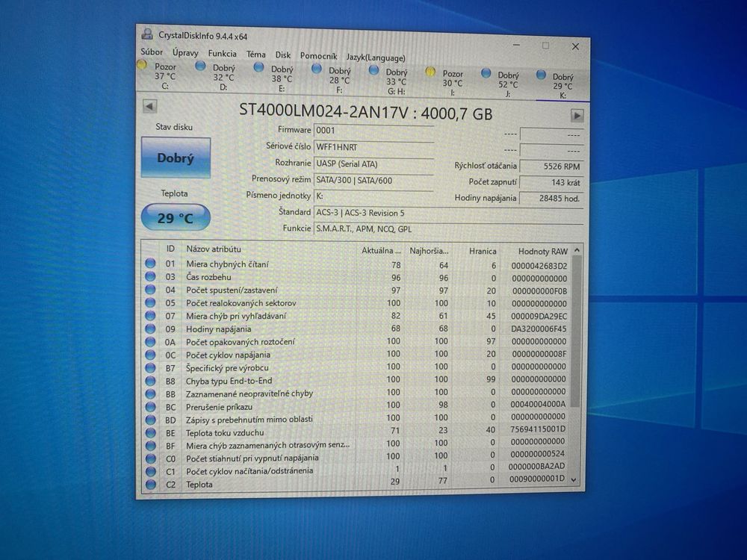Click the Funkcie field S.M.A.R.T., APM, NCQ, GPL
Viewport: 747px width, 560px height.
click(x=448, y=229)
